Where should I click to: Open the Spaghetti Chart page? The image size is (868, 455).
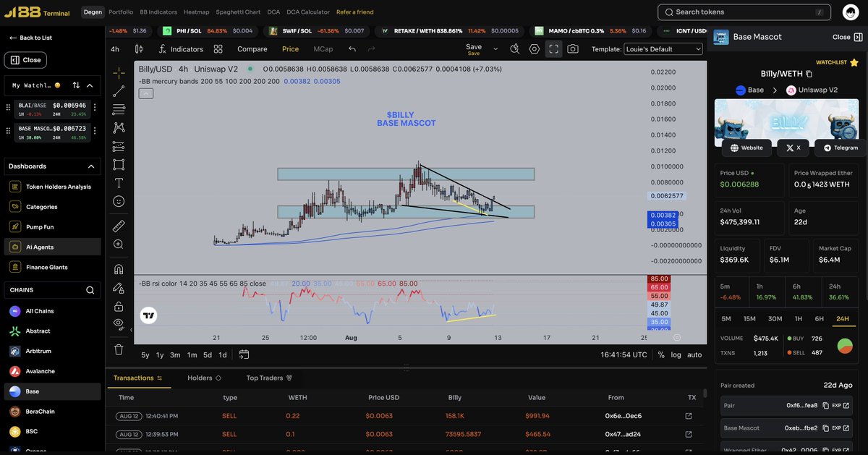tap(238, 12)
